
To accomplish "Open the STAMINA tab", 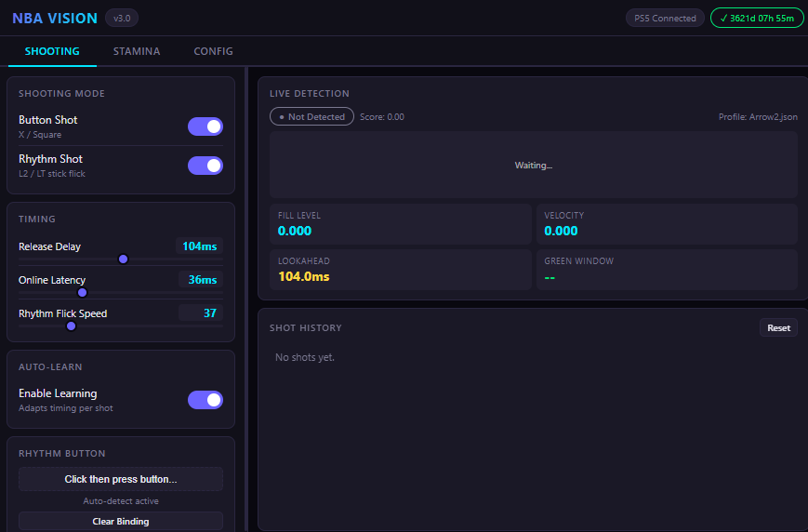I will pos(137,51).
